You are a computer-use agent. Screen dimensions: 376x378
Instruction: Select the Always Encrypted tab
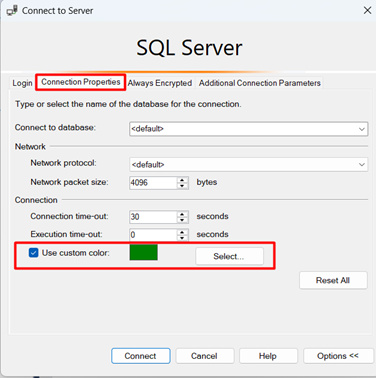coord(160,83)
